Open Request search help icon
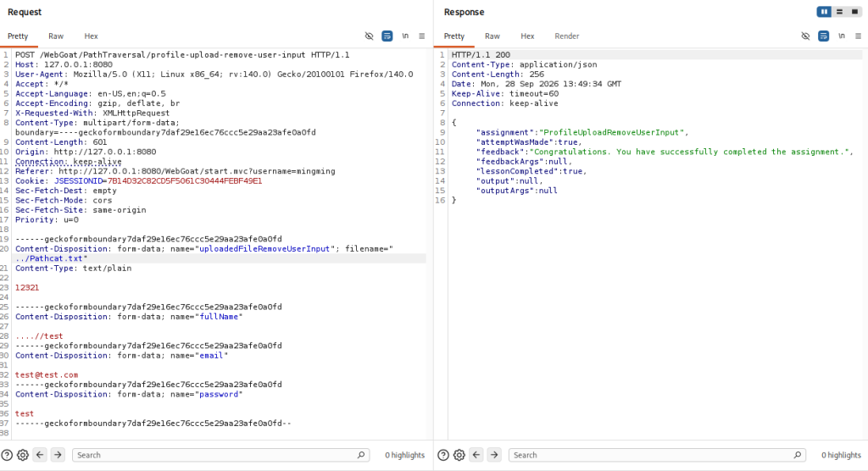Image resolution: width=868 pixels, height=471 pixels. click(7, 455)
